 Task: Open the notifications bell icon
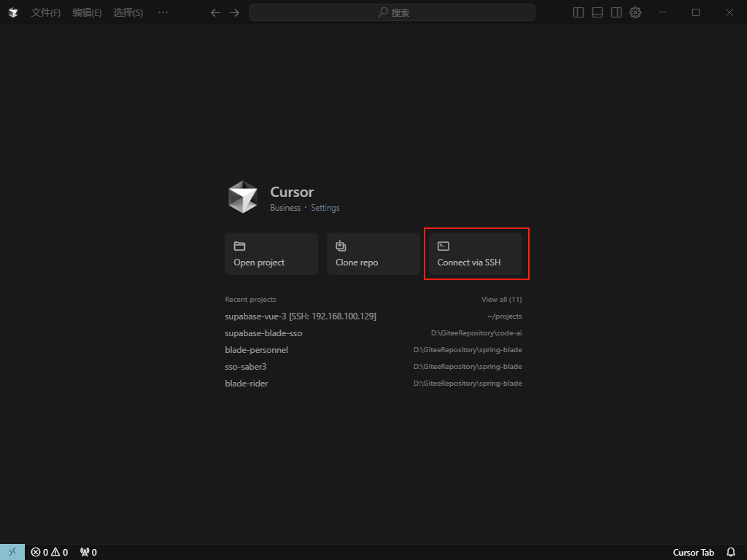point(731,552)
